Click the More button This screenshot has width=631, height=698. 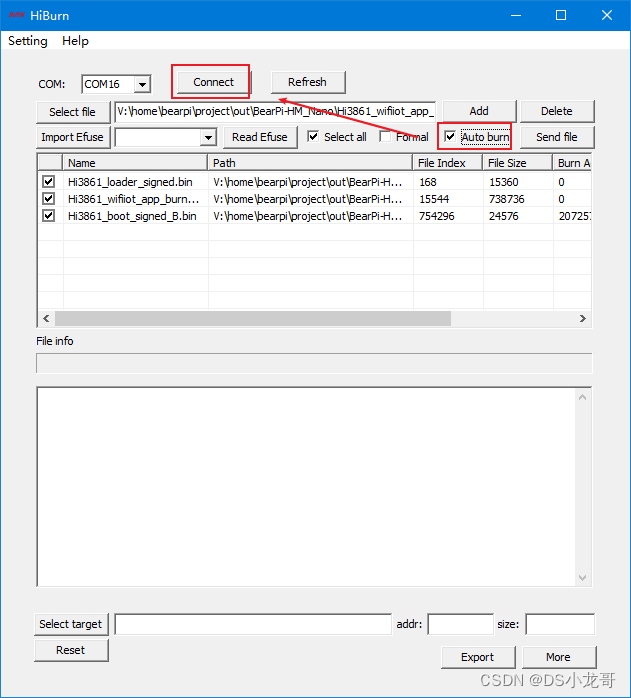tap(558, 657)
